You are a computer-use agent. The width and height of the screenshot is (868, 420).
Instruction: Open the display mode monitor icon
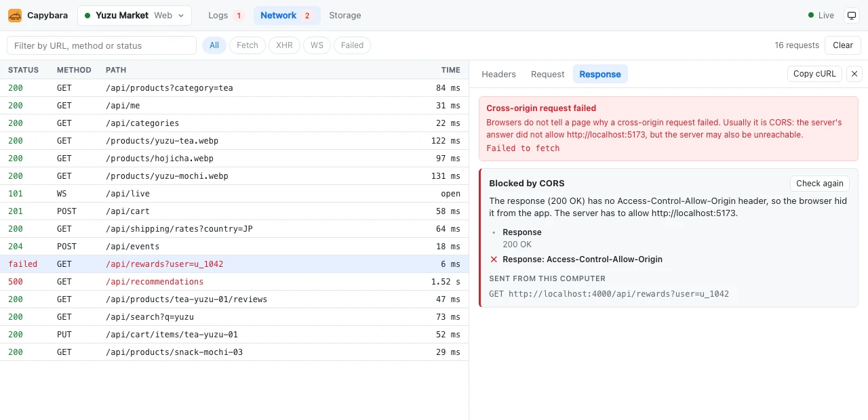click(851, 16)
